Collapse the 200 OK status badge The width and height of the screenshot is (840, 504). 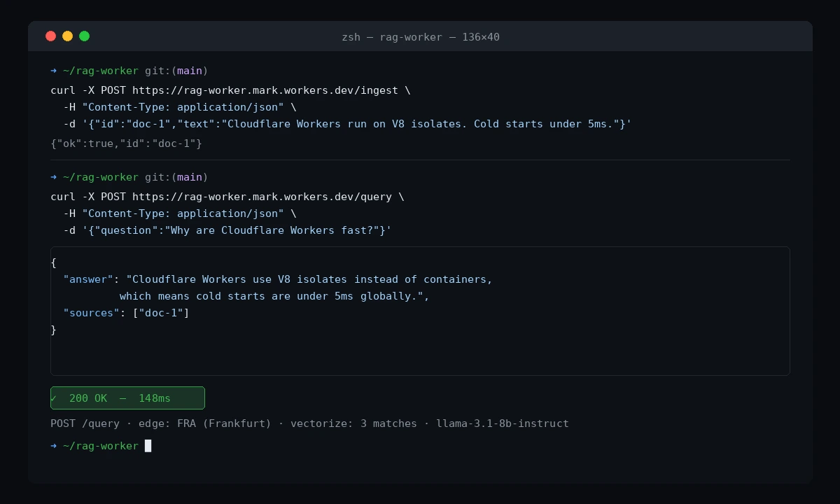click(127, 398)
